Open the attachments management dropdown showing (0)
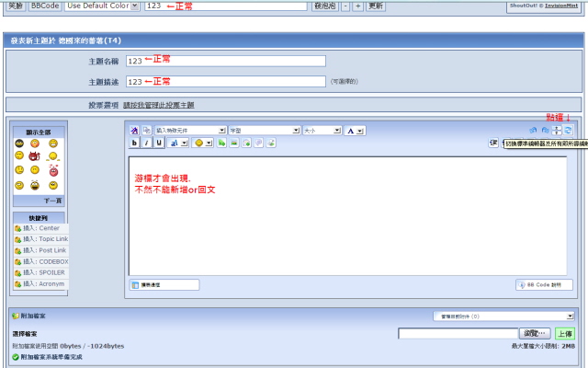Screen dimensions: 588x368 tap(503, 316)
